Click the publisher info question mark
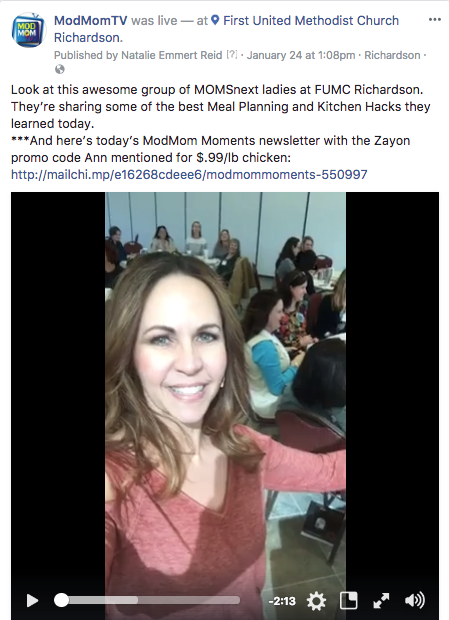449x620 pixels. pos(232,55)
